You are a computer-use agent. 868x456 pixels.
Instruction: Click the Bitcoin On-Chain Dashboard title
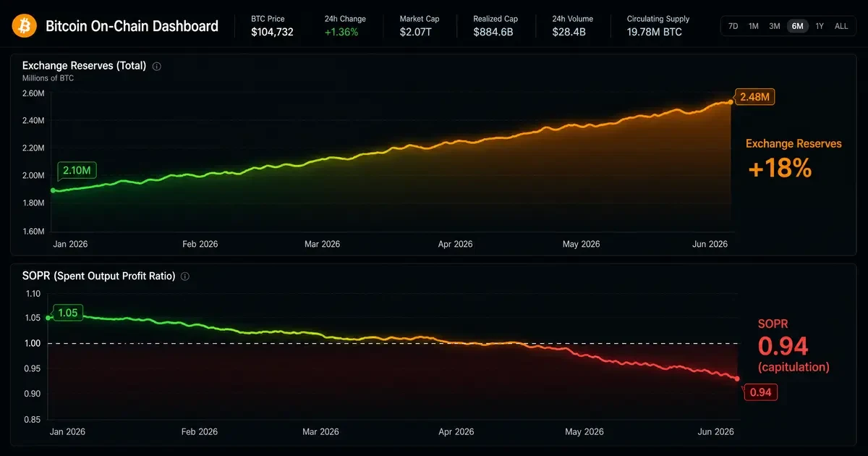click(132, 26)
